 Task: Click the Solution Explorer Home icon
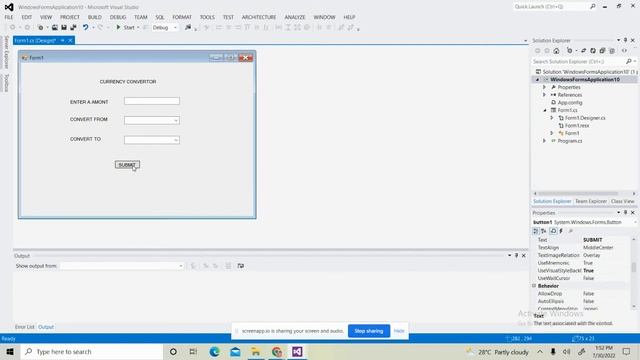(x=556, y=51)
